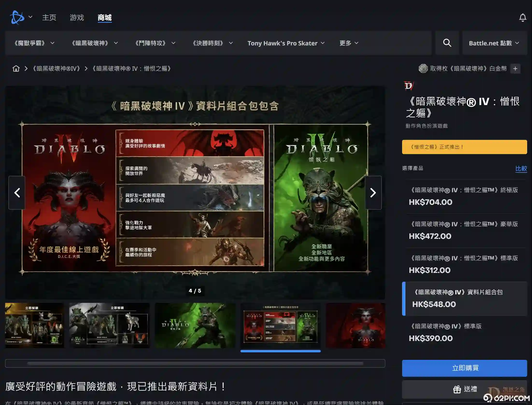Click the Battle.net logo icon
The image size is (532, 405).
tap(17, 17)
